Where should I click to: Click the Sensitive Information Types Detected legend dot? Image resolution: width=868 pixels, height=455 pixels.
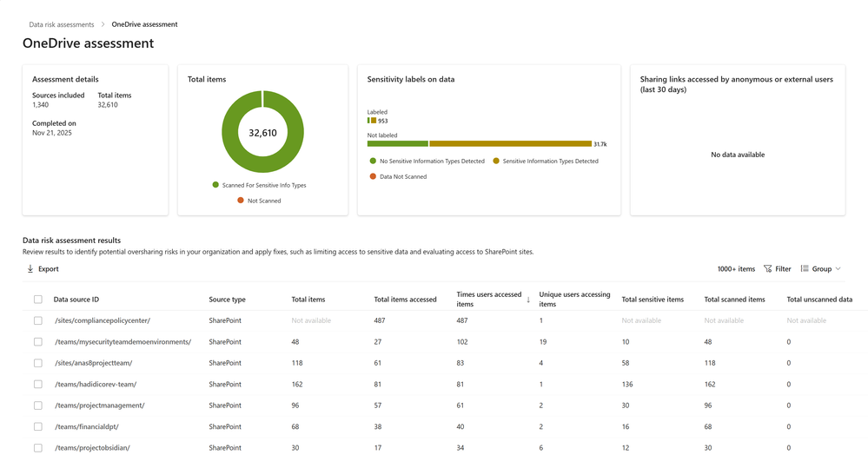496,161
